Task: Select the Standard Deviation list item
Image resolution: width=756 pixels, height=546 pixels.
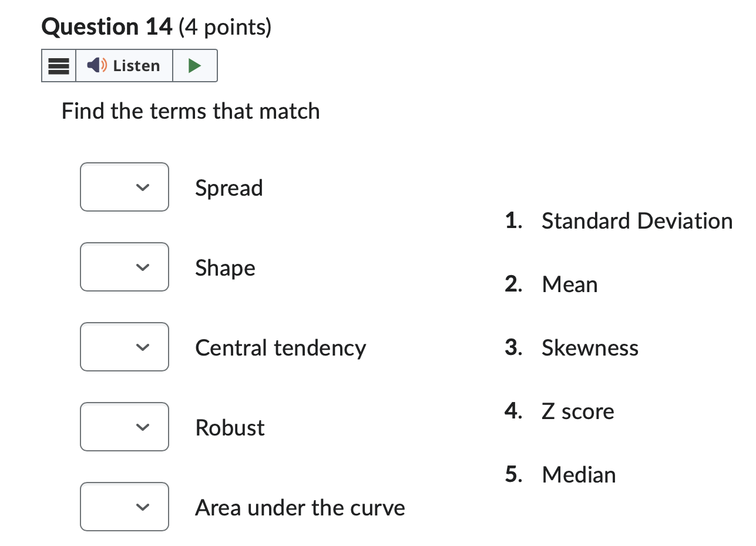Action: click(636, 220)
